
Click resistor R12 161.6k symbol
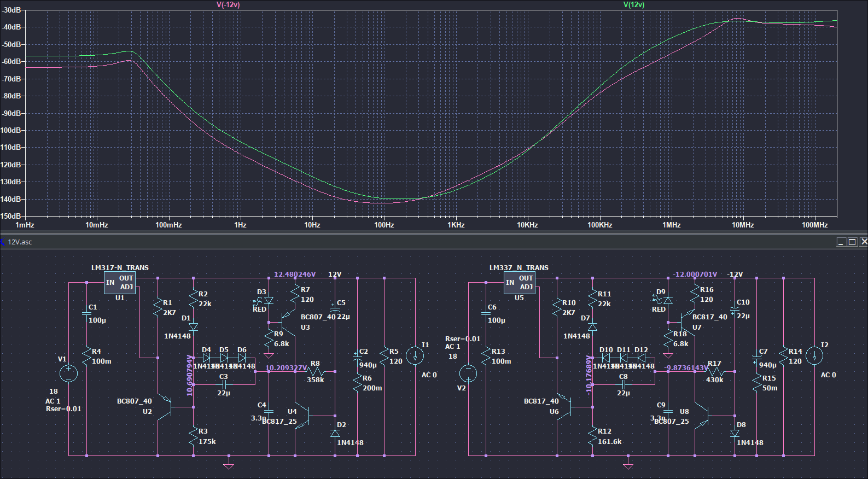(592, 436)
